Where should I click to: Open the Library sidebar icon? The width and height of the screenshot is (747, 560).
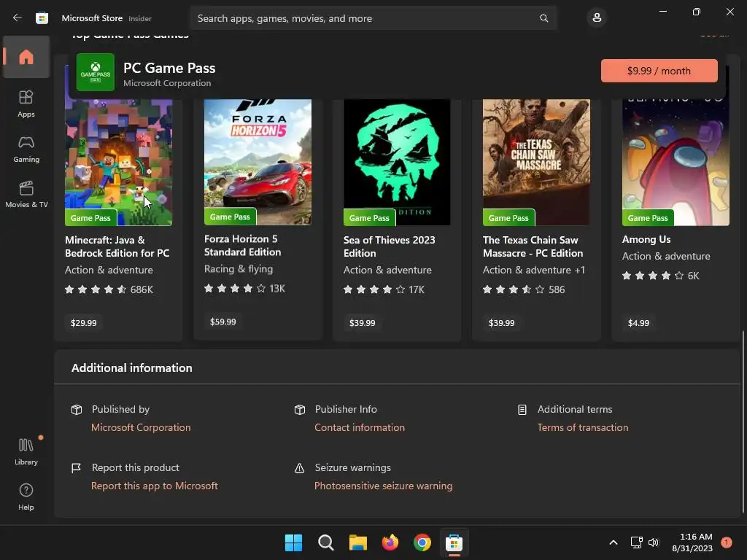point(26,451)
